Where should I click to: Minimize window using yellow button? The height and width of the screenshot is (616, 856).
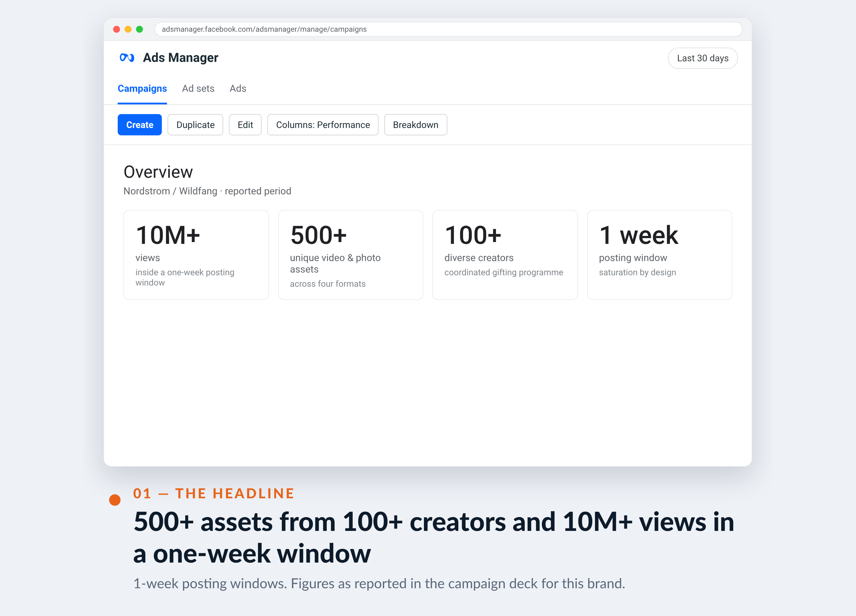(x=128, y=29)
